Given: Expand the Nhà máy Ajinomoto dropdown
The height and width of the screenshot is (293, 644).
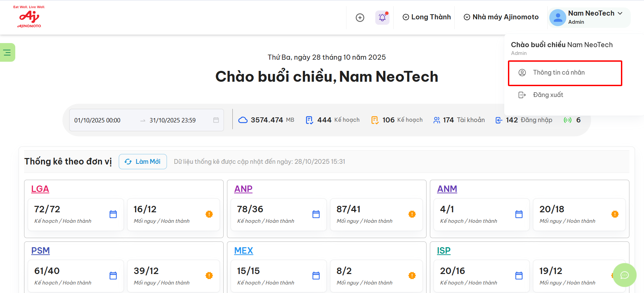Looking at the screenshot, I should click(501, 17).
